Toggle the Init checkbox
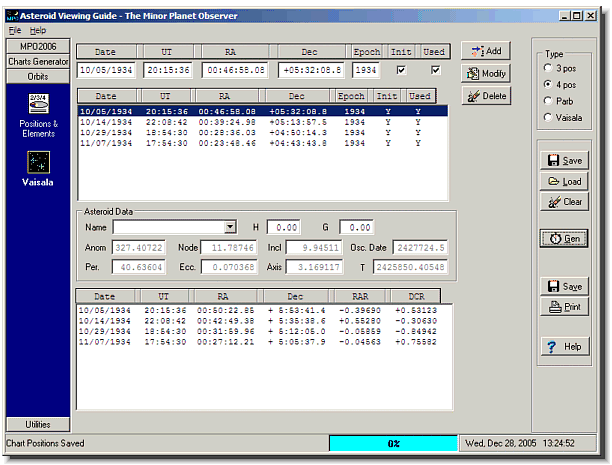612x465 pixels. tap(401, 70)
